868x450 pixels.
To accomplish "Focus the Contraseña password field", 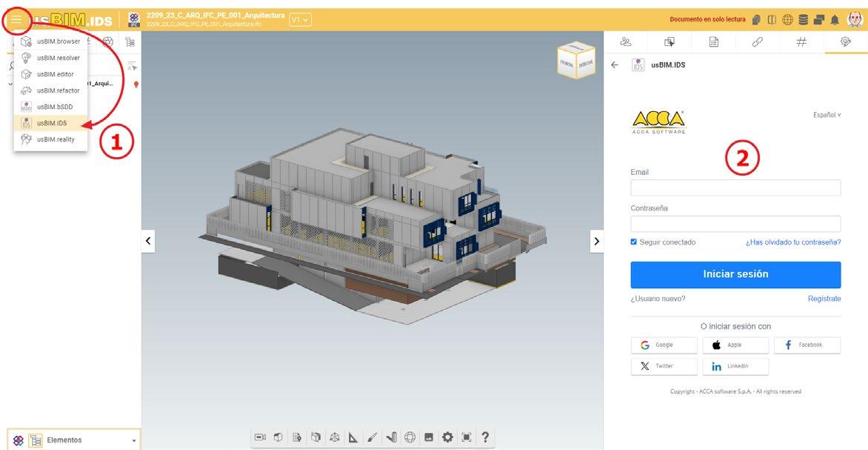I will coord(735,224).
